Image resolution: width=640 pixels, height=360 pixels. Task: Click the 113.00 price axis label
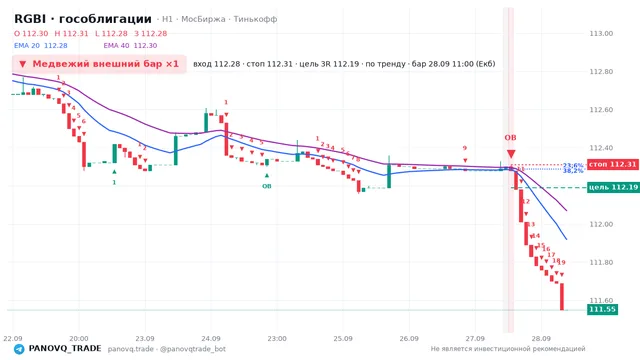tap(601, 33)
